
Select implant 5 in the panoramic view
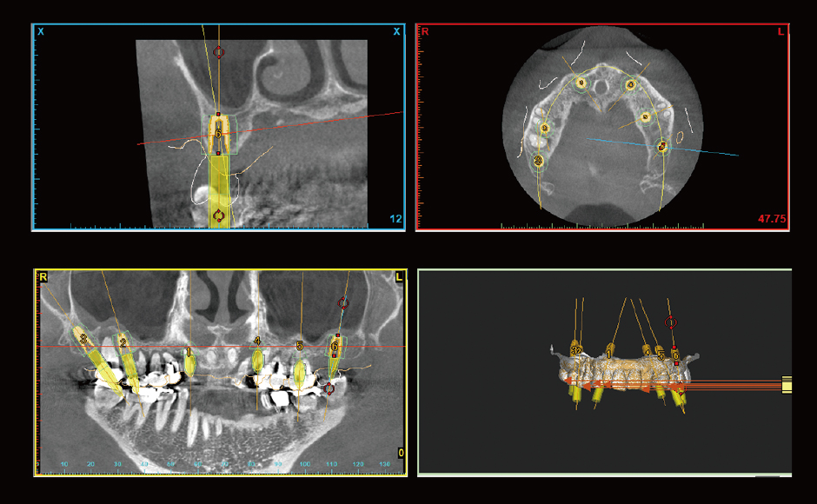[x=300, y=371]
